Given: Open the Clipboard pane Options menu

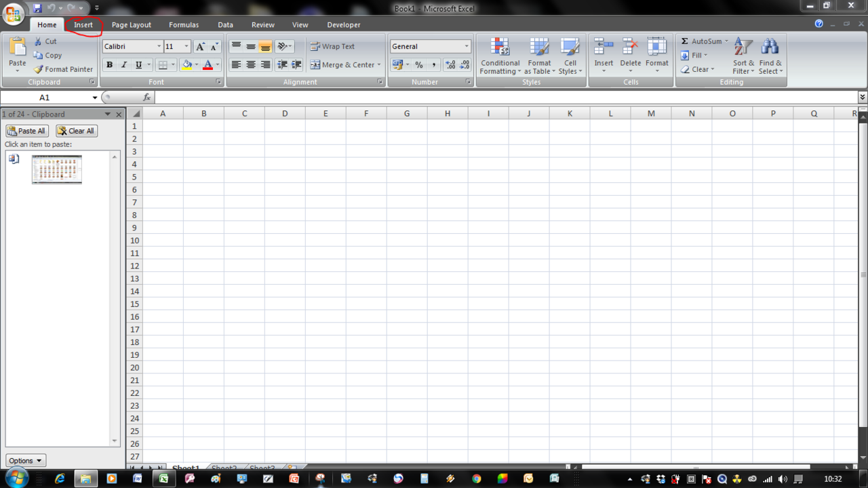Looking at the screenshot, I should click(x=26, y=460).
